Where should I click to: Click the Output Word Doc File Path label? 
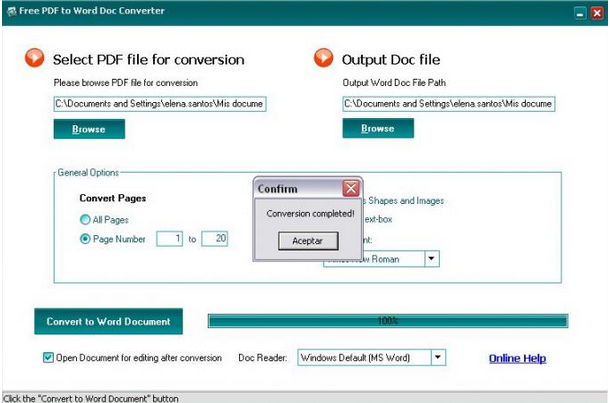(x=394, y=83)
